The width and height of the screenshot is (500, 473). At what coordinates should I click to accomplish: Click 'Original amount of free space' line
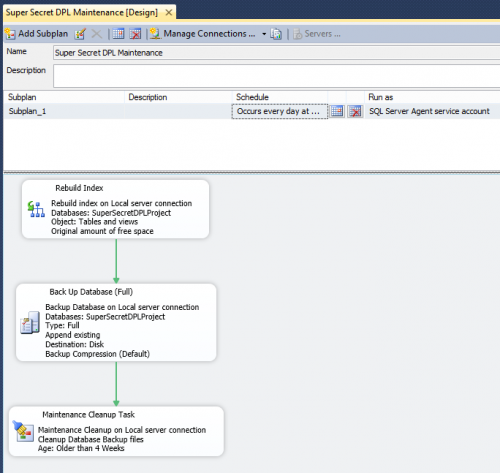pos(102,231)
